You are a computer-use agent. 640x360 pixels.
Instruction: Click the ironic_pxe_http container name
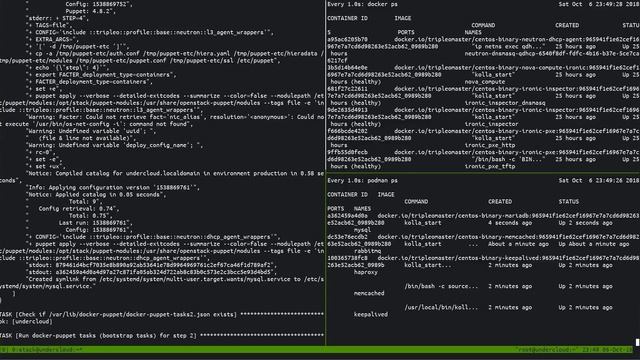tap(490, 145)
